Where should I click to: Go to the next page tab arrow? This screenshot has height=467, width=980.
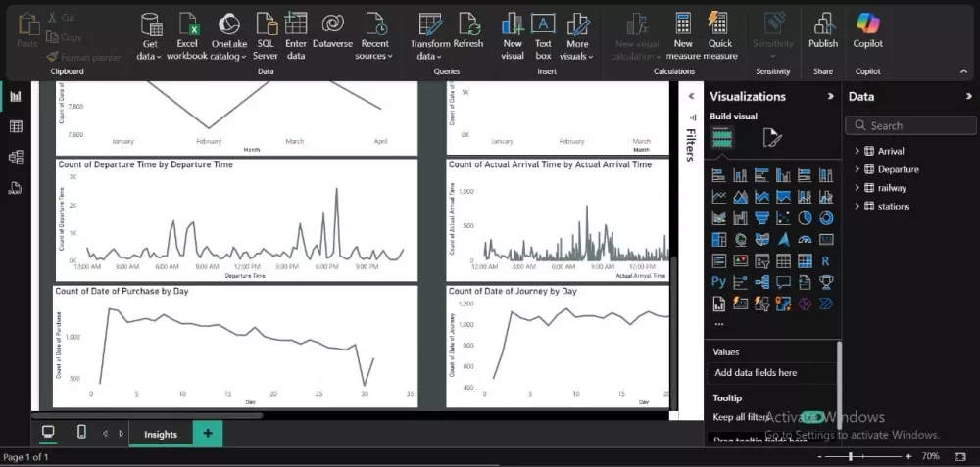121,434
